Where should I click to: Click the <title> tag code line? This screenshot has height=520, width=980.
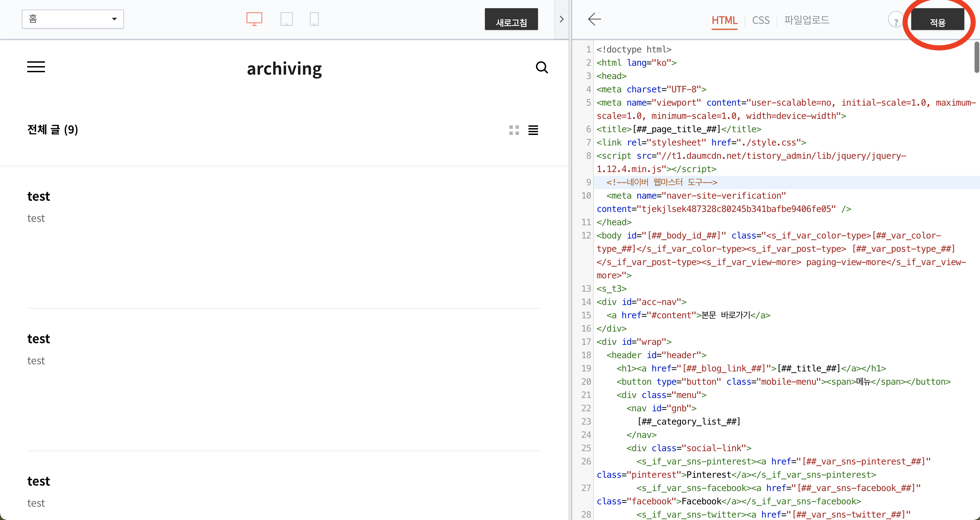(x=679, y=129)
